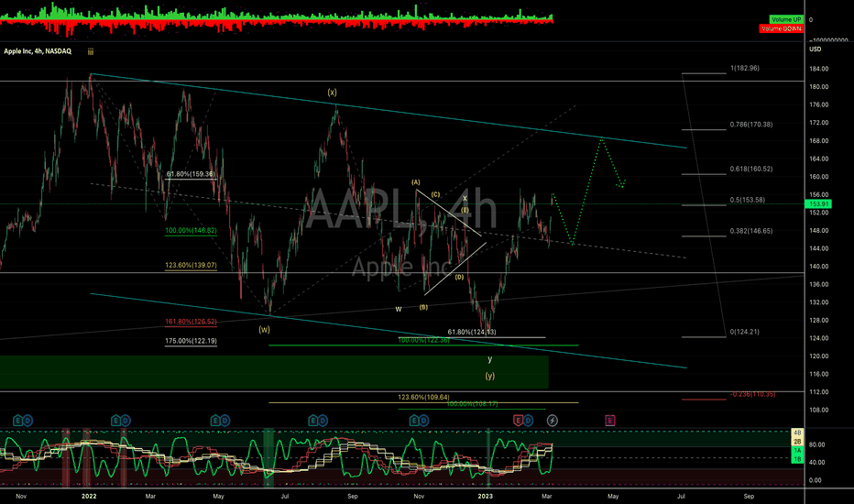Click the red 161.80%(126.52) extension label
This screenshot has width=854, height=504.
click(191, 322)
